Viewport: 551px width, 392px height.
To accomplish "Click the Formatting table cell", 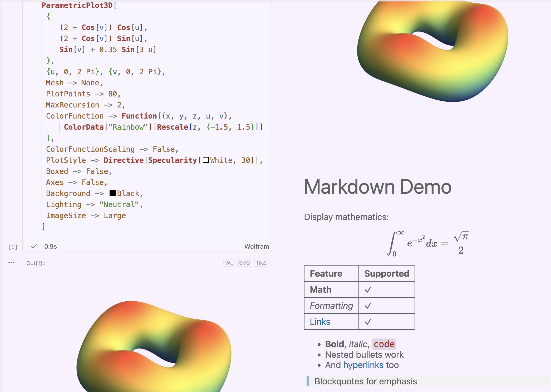I will (x=331, y=306).
